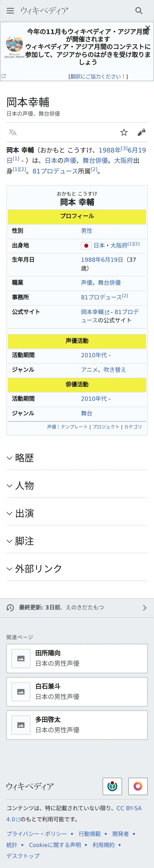The height and width of the screenshot is (868, 154).
Task: Open the language selection icon
Action: [13, 132]
